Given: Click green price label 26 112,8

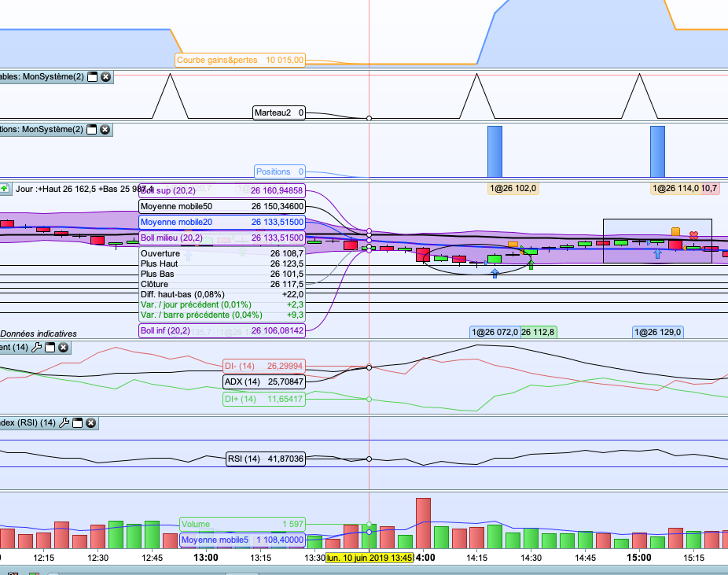Looking at the screenshot, I should click(x=538, y=332).
